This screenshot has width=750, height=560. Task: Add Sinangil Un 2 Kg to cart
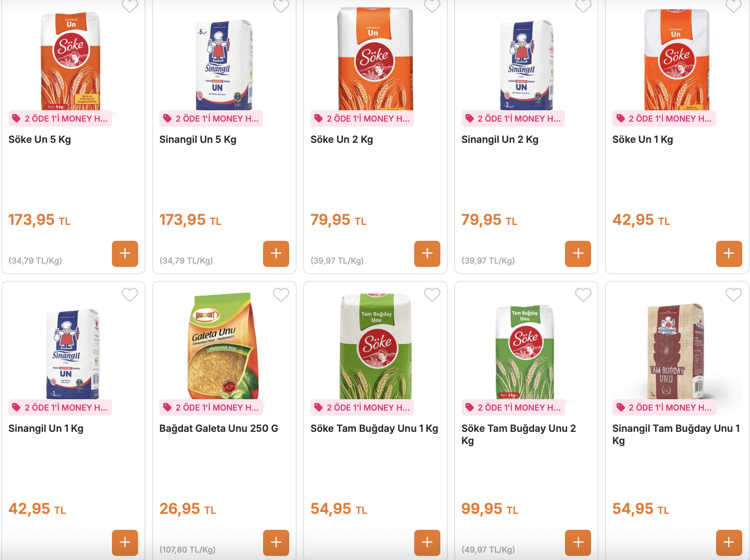pos(578,253)
